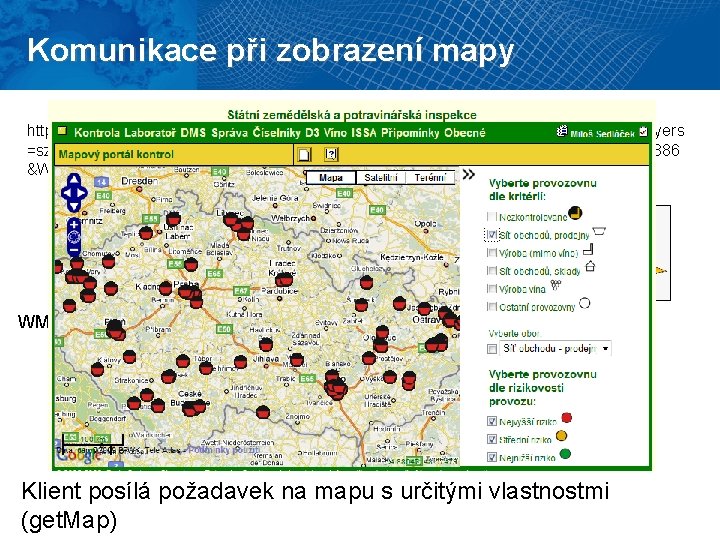Viewport: 720px width, 540px height.
Task: Open the Podmínky použití link
Action: point(224,450)
